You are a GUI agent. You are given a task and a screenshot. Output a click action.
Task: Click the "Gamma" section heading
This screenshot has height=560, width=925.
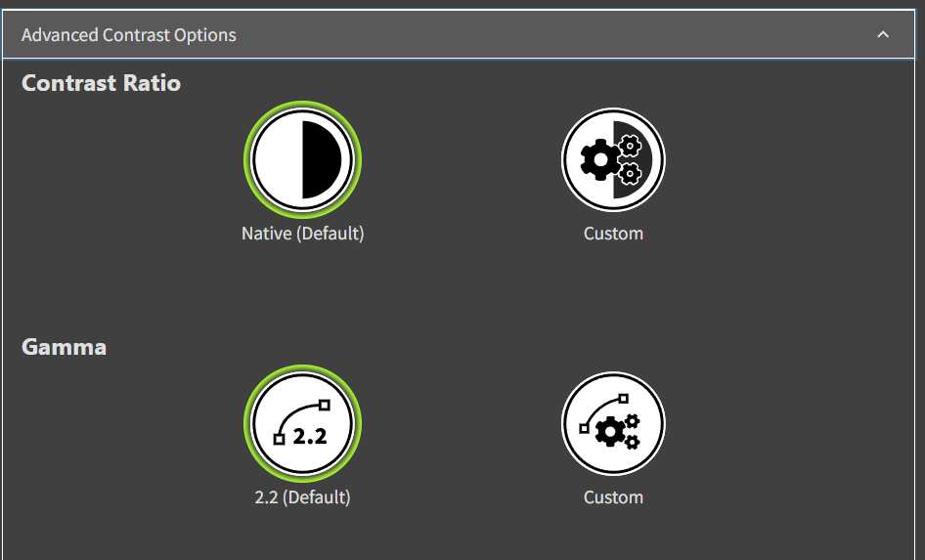point(64,347)
